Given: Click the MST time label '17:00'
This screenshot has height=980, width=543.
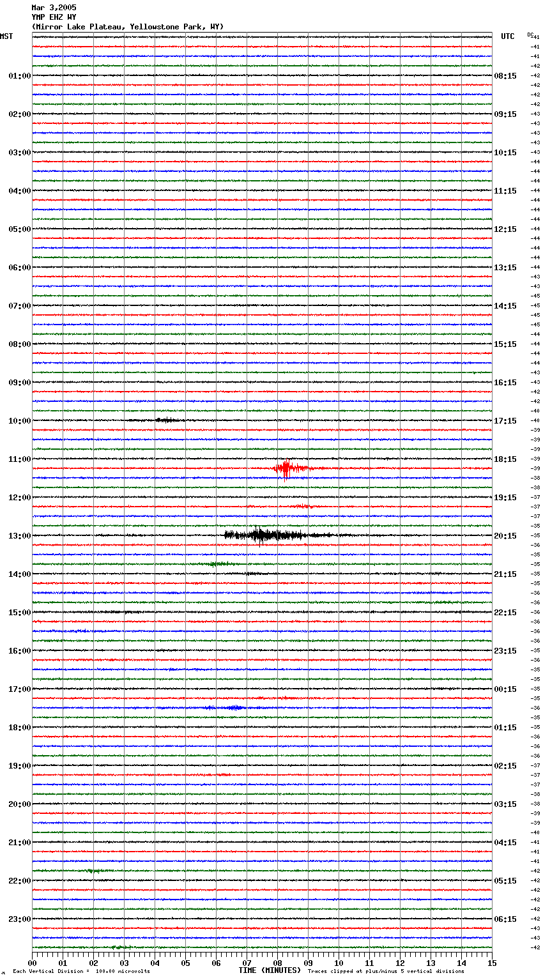Looking at the screenshot, I should click(x=19, y=689).
